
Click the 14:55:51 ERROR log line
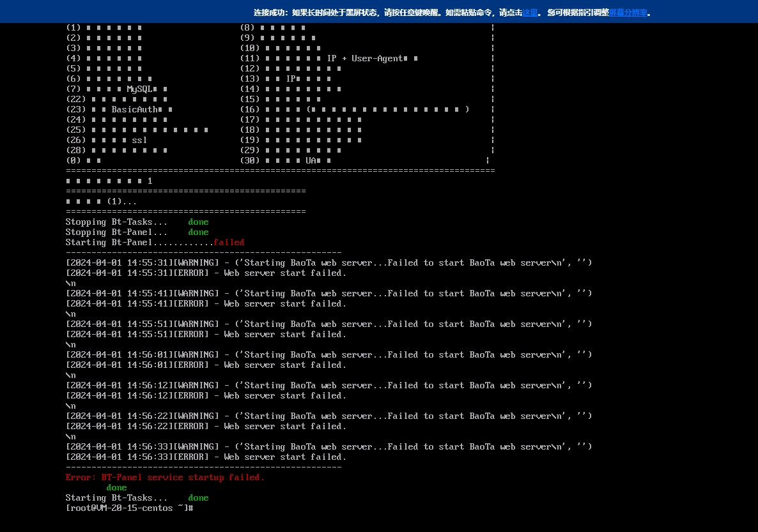pyautogui.click(x=206, y=335)
